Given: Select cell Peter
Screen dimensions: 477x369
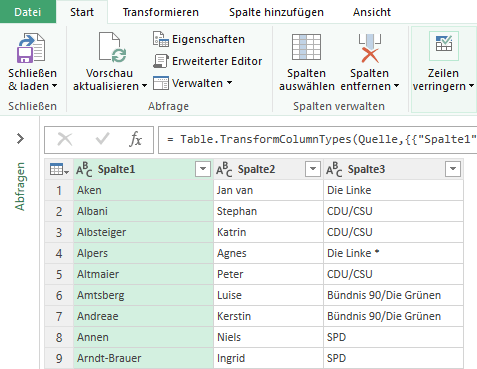Looking at the screenshot, I should (268, 274).
